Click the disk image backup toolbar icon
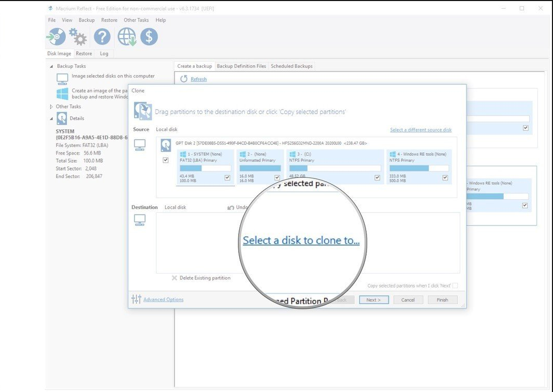Screen dimensions: 553x392 56,37
